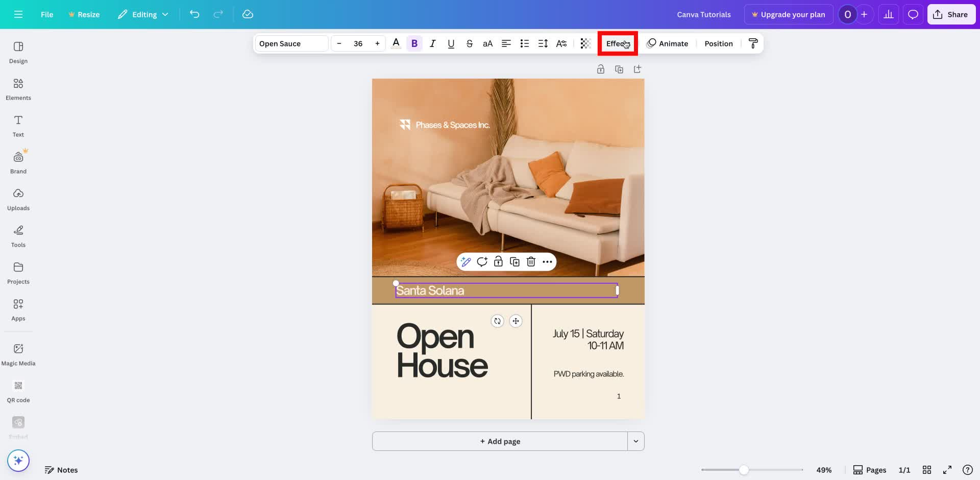Open the Canva AI assistant star button

pos(18,460)
